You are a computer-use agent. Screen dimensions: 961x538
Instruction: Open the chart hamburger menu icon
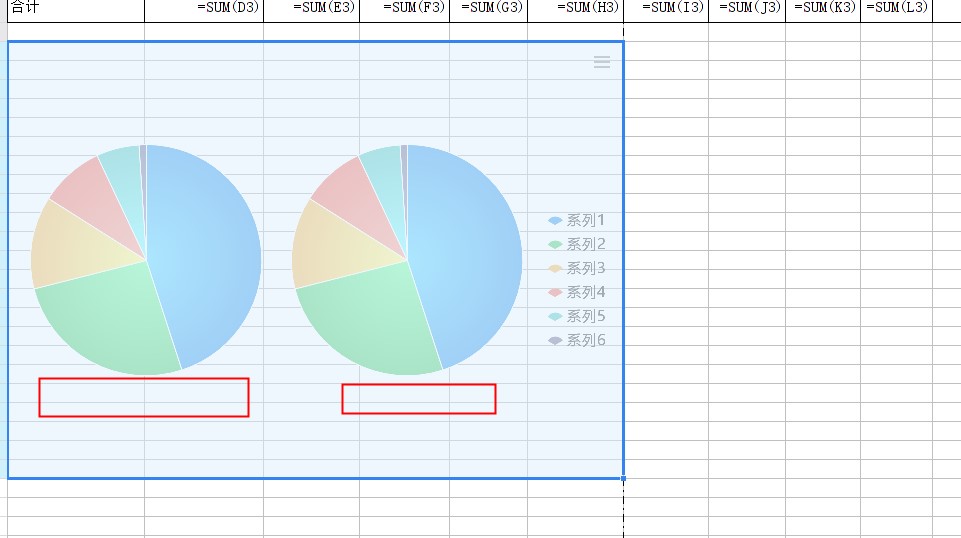[x=602, y=62]
